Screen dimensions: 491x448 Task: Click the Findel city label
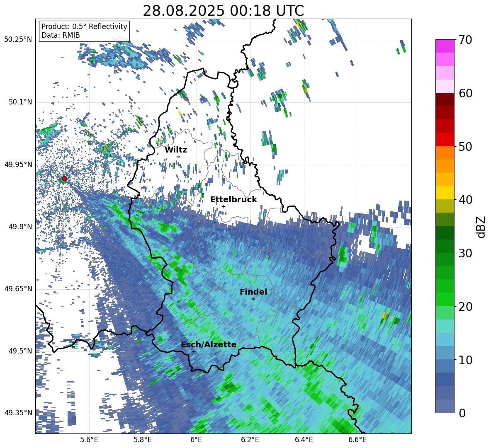point(253,292)
